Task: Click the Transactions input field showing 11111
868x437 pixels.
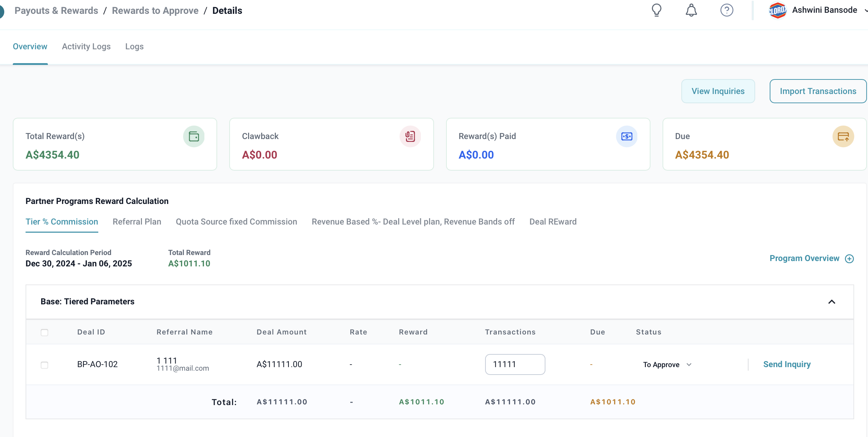Action: click(515, 364)
